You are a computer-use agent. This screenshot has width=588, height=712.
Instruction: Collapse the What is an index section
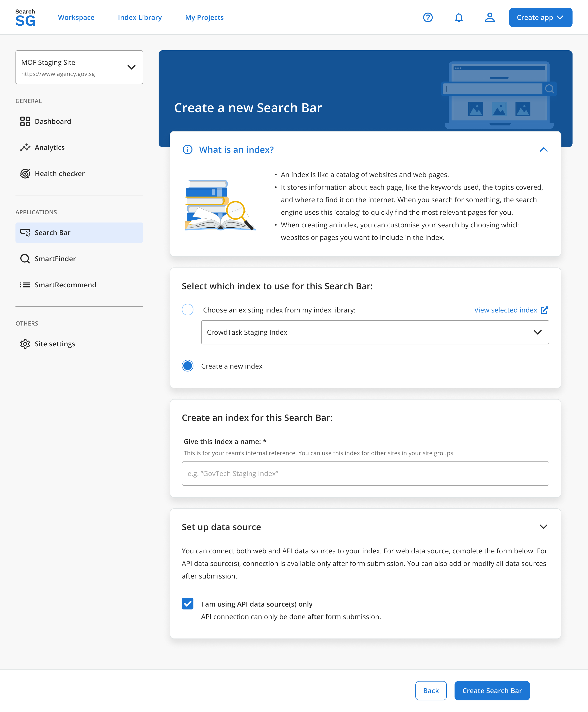(x=544, y=149)
